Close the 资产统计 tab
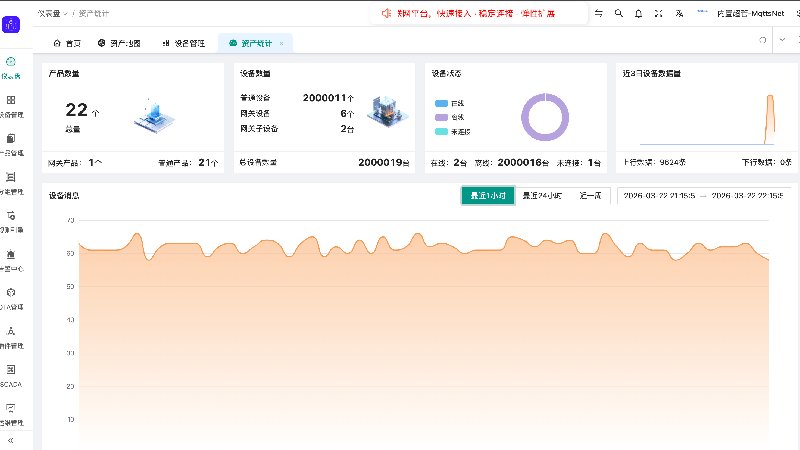 (281, 43)
